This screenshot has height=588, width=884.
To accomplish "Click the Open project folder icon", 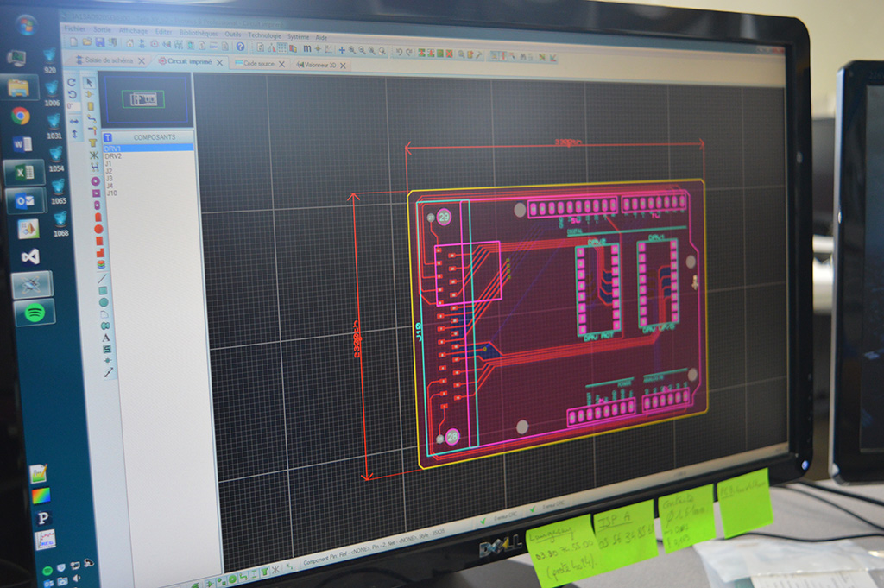I will pos(87,42).
